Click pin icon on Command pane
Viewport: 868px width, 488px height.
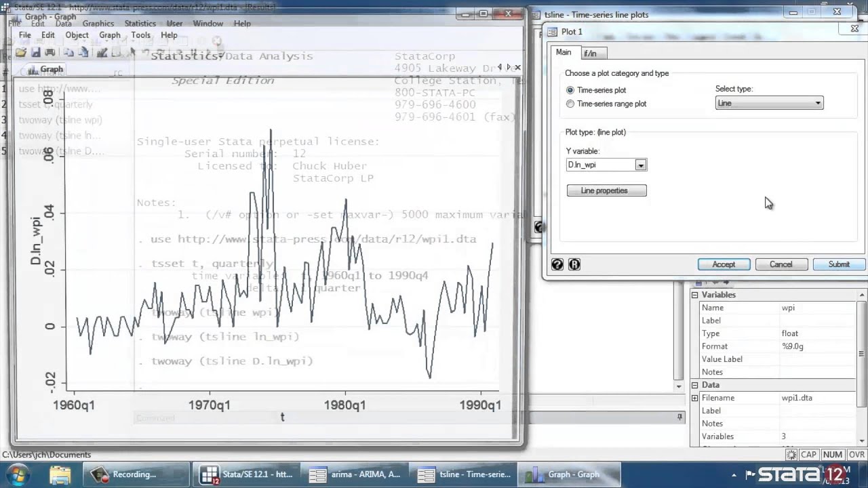pyautogui.click(x=679, y=418)
